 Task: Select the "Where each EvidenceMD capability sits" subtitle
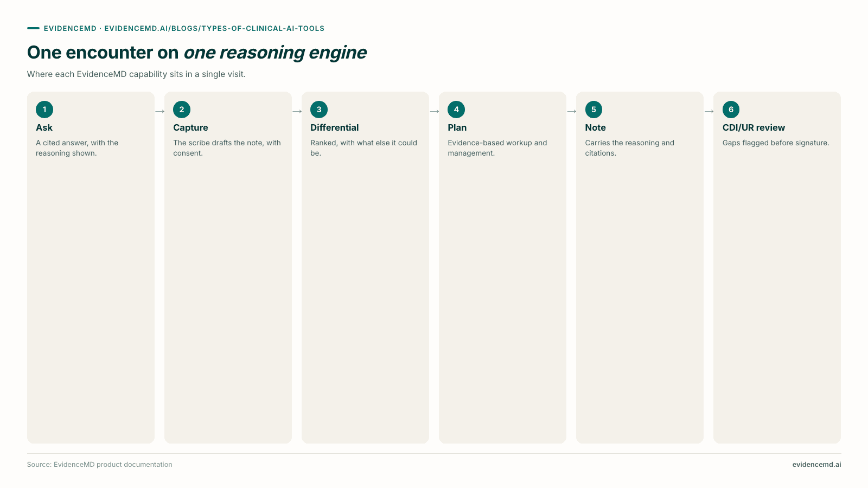click(136, 74)
